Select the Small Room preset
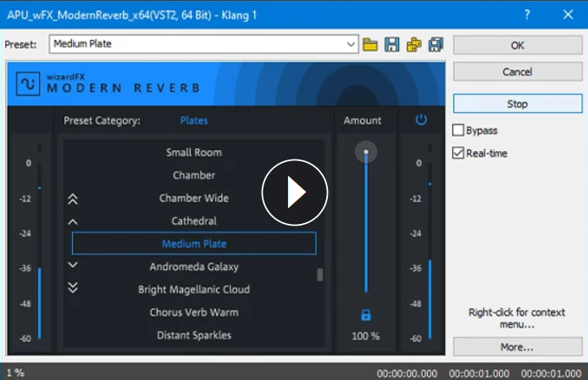The image size is (588, 380). 194,153
